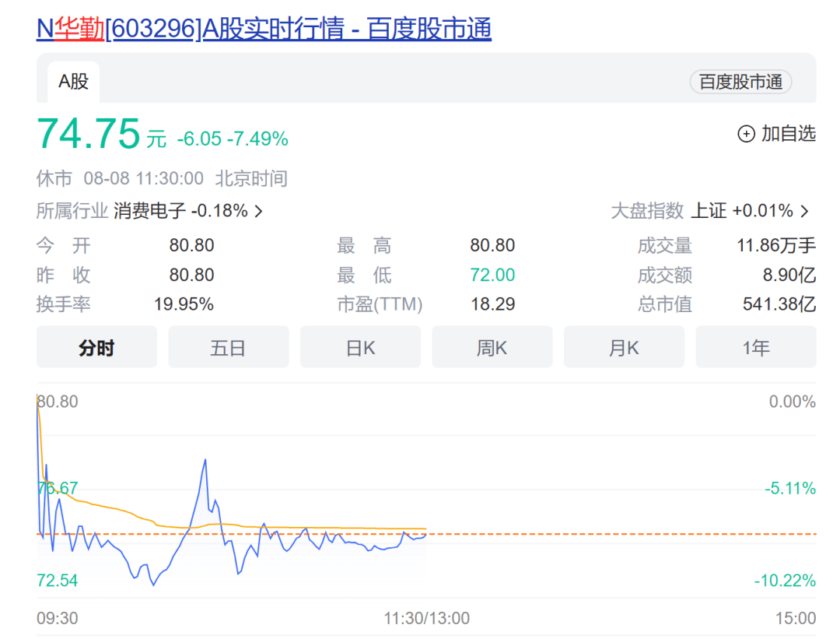The height and width of the screenshot is (639, 840).
Task: Show the 周K weekly chart
Action: 492,347
